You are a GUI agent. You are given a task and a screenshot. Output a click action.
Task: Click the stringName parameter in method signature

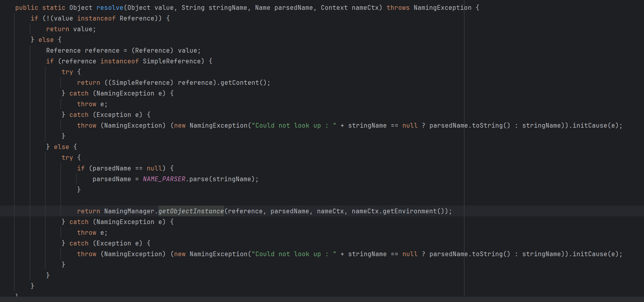pos(228,8)
